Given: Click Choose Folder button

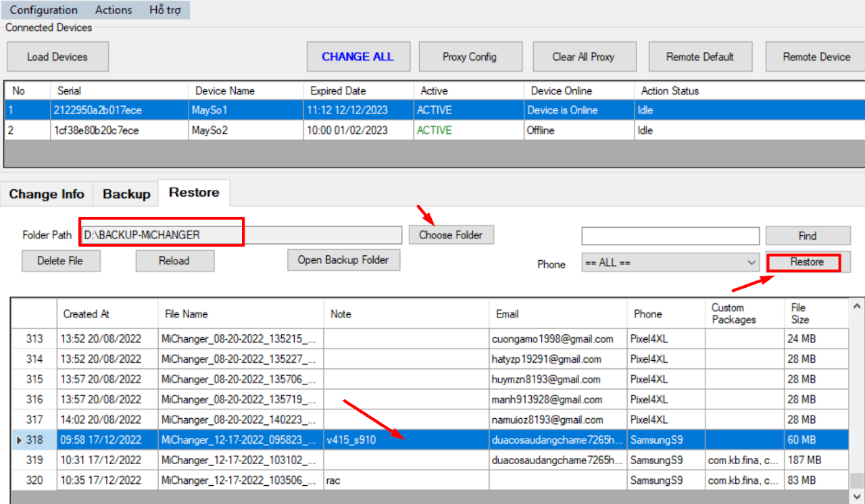Looking at the screenshot, I should 451,235.
